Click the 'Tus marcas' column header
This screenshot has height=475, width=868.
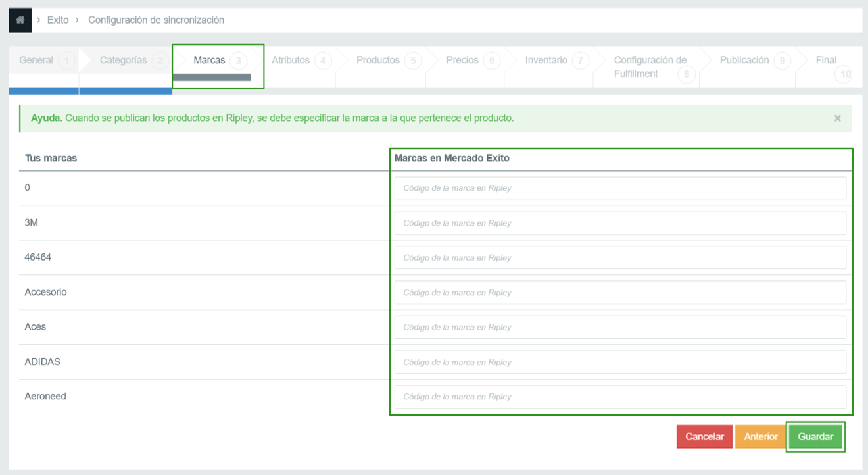(51, 158)
